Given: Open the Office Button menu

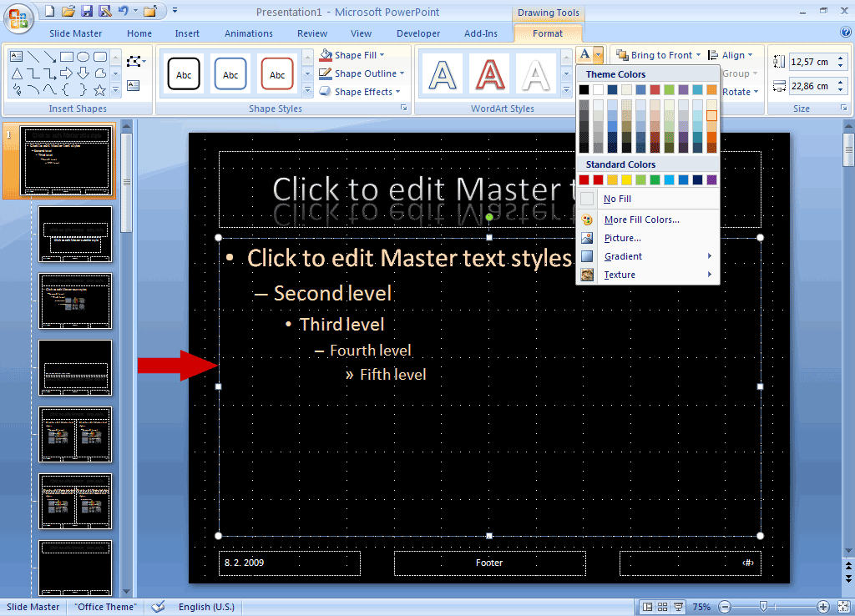Looking at the screenshot, I should 18,18.
